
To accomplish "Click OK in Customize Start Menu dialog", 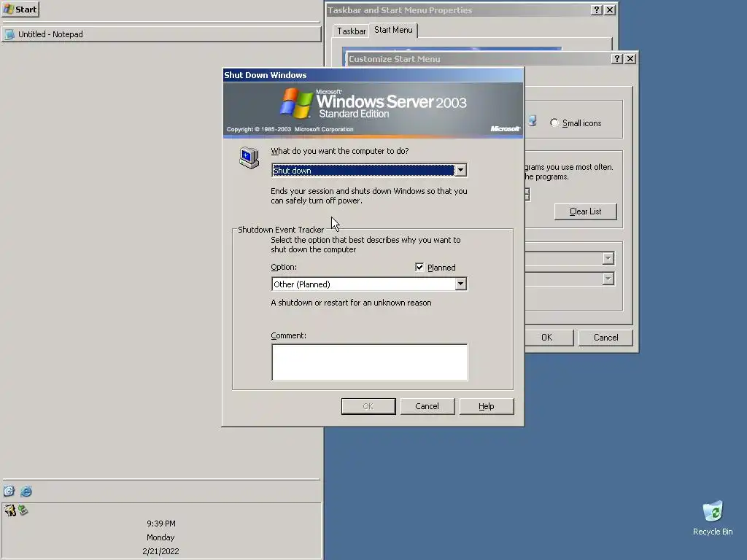I will pos(549,337).
